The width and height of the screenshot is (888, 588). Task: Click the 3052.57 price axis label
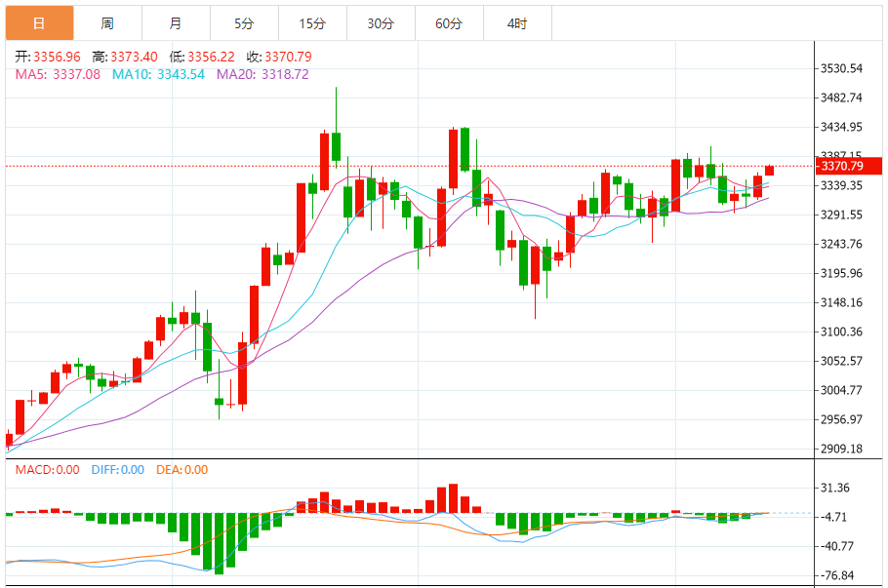point(841,361)
